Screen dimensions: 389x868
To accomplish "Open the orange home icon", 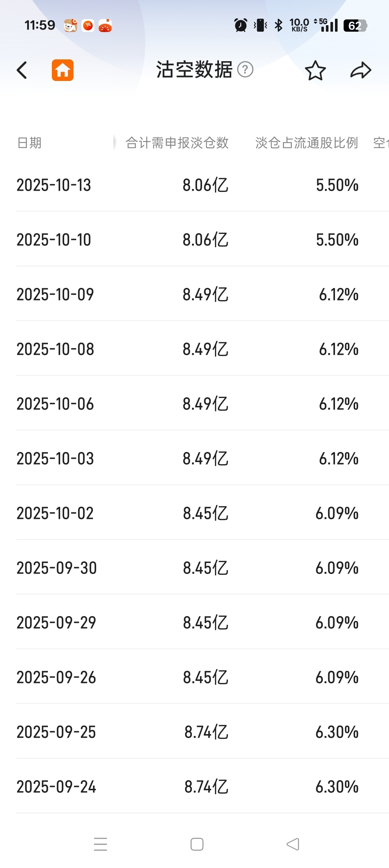I will pos(63,70).
